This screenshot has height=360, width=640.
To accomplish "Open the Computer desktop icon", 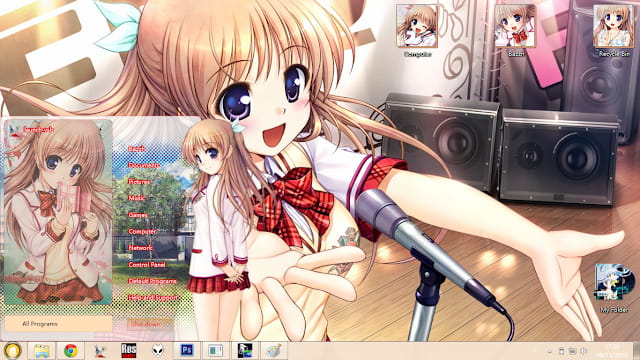I will point(417,31).
